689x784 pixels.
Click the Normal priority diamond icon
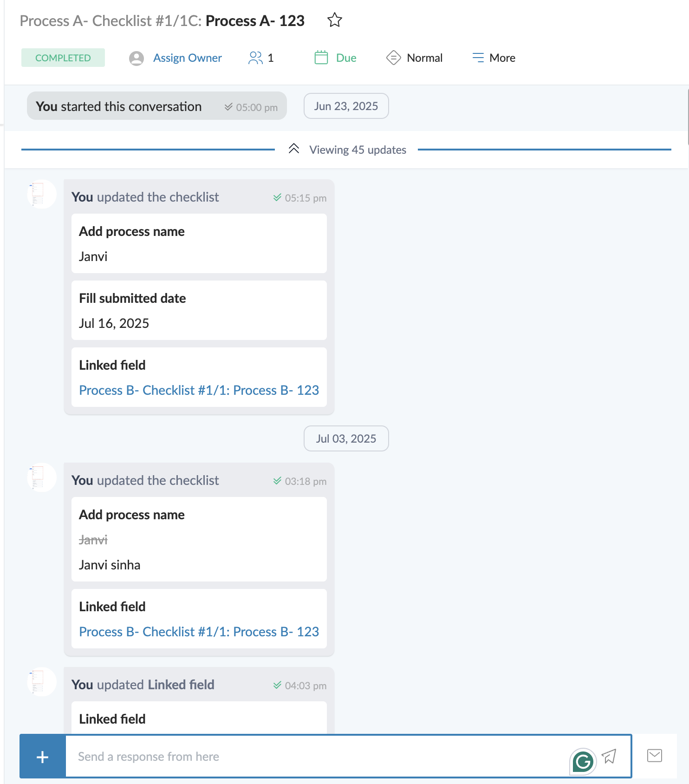coord(393,58)
